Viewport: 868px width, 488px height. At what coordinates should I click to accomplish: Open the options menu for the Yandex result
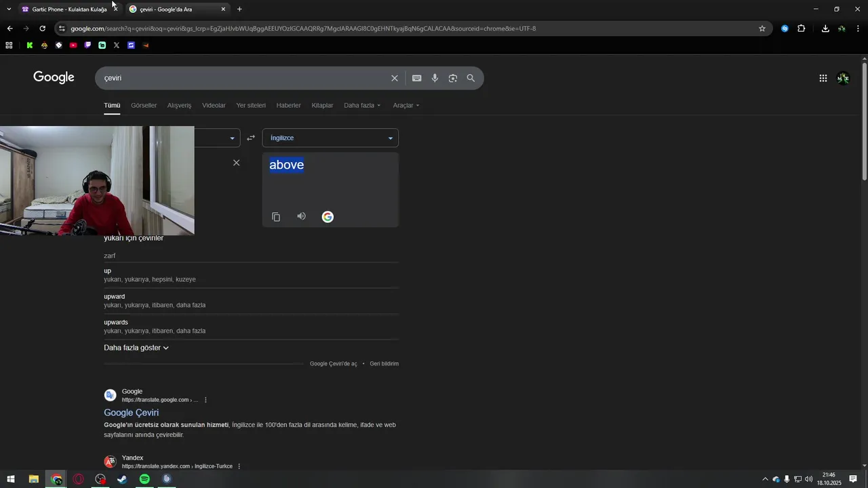coord(239,466)
